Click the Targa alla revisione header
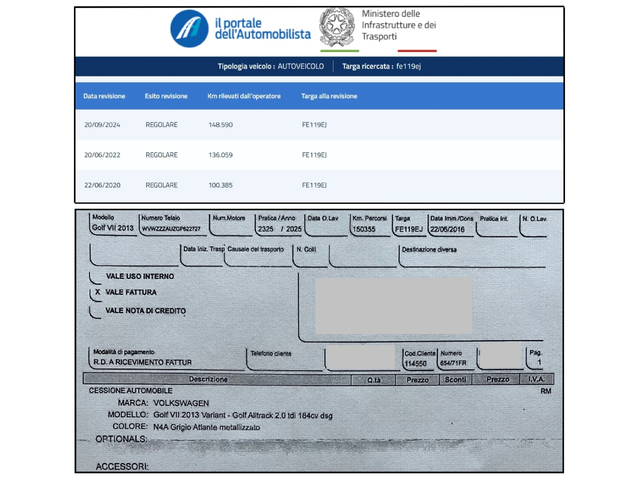The width and height of the screenshot is (640, 480). click(329, 97)
